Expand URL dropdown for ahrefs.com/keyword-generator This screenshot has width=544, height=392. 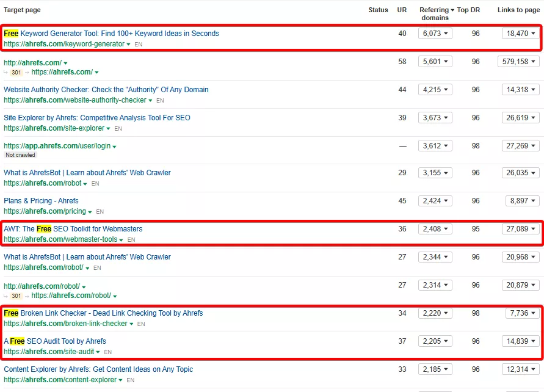click(128, 45)
